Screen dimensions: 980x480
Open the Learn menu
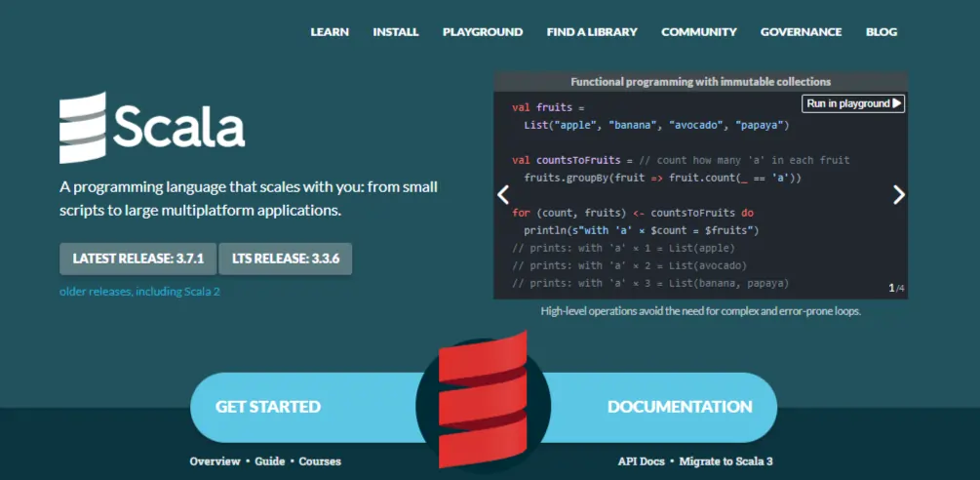coord(330,32)
